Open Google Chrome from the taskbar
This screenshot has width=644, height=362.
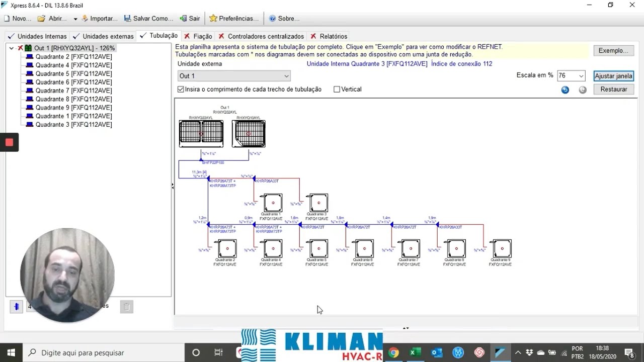(x=393, y=352)
